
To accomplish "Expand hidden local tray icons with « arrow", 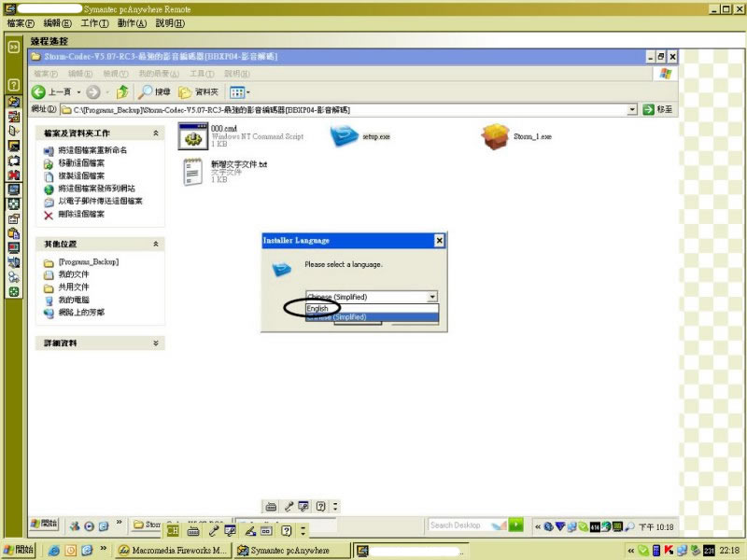I will (x=631, y=551).
